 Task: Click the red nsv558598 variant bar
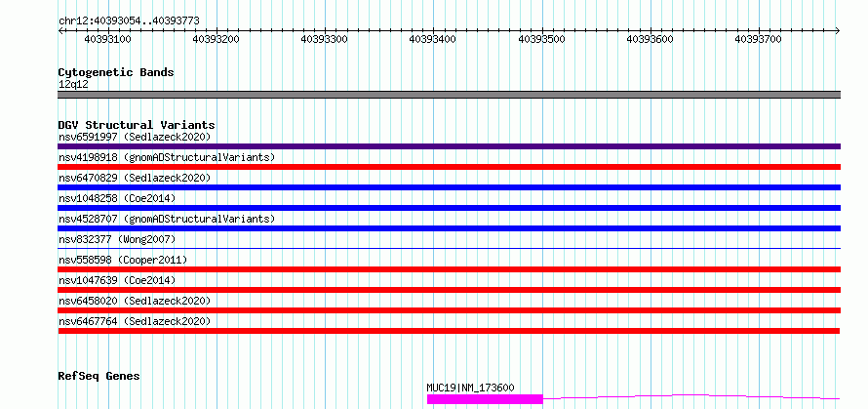click(449, 269)
